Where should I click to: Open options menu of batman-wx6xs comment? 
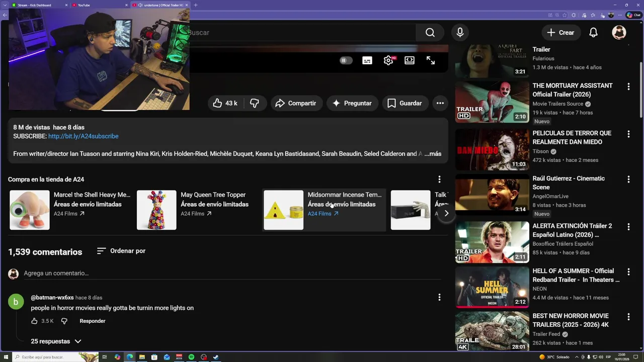[439, 298]
